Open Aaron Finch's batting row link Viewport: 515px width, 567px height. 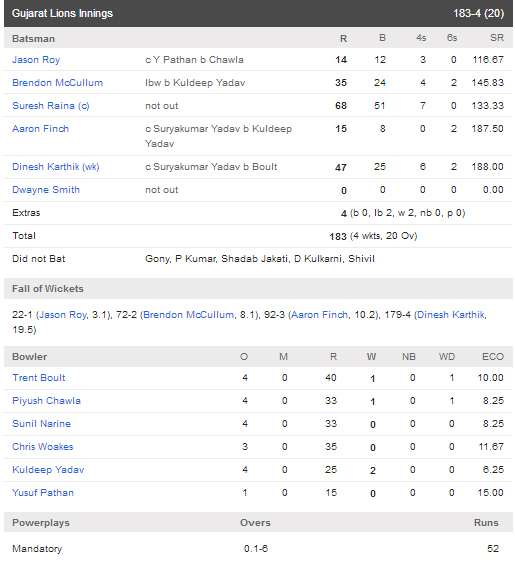click(x=40, y=129)
